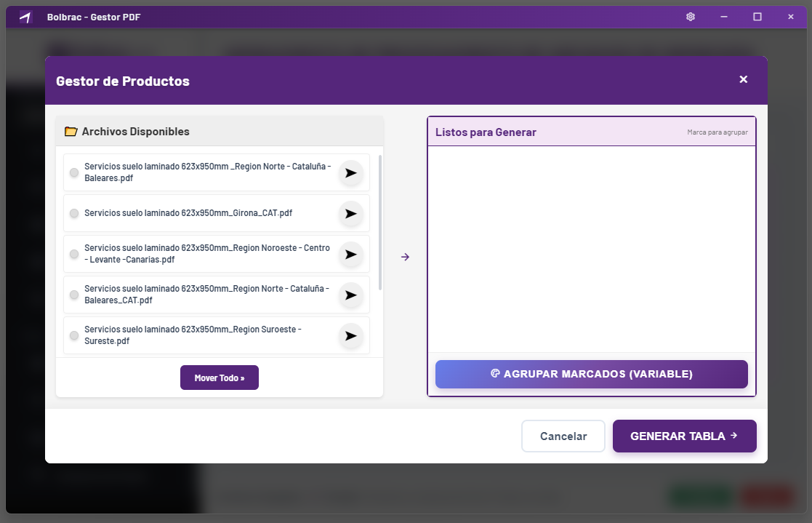Screen dimensions: 812x523
Task: Cancel the product manager dialog
Action: pos(563,436)
